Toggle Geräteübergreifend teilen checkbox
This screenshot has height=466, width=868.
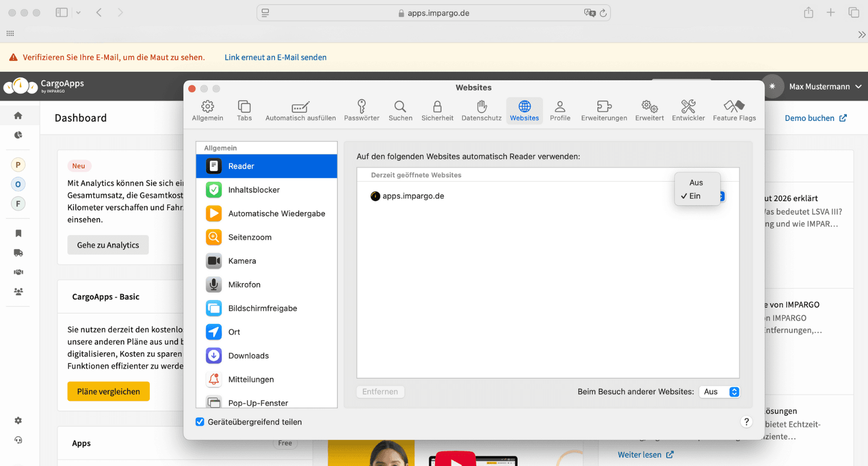point(200,422)
